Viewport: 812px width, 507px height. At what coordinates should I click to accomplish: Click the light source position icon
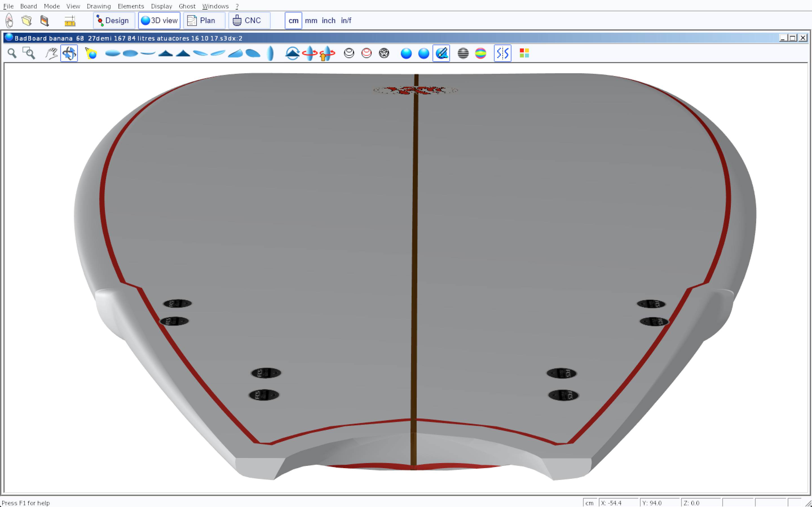click(x=91, y=53)
